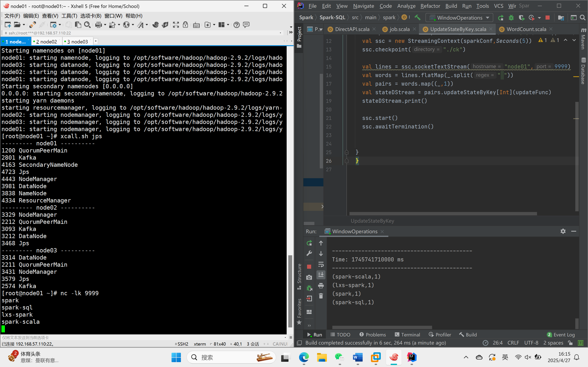Click the Debug bug icon in toolbar
The height and width of the screenshot is (367, 588).
click(511, 18)
